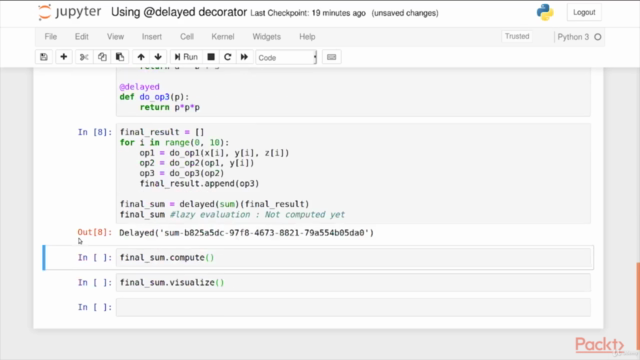This screenshot has height=360, width=640.
Task: Click the Trusted notebook indicator
Action: pyautogui.click(x=517, y=36)
